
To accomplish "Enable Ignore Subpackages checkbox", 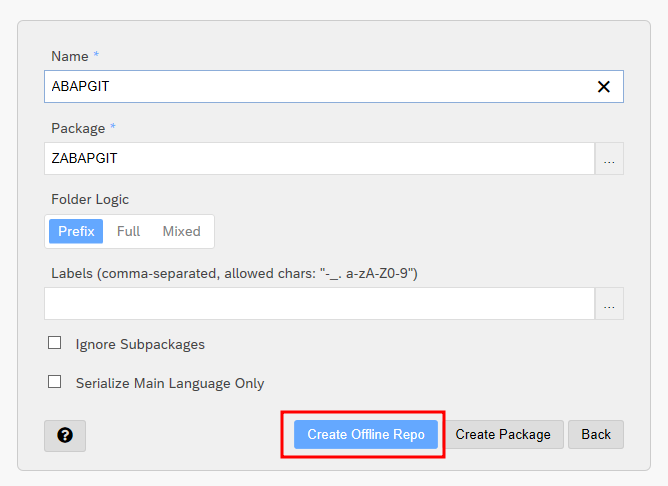I will 55,343.
